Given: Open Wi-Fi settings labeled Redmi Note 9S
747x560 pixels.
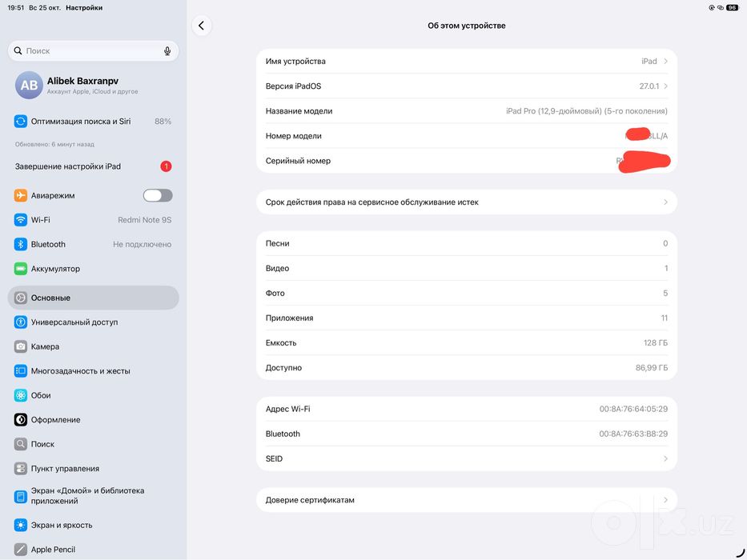Looking at the screenshot, I should [x=94, y=220].
